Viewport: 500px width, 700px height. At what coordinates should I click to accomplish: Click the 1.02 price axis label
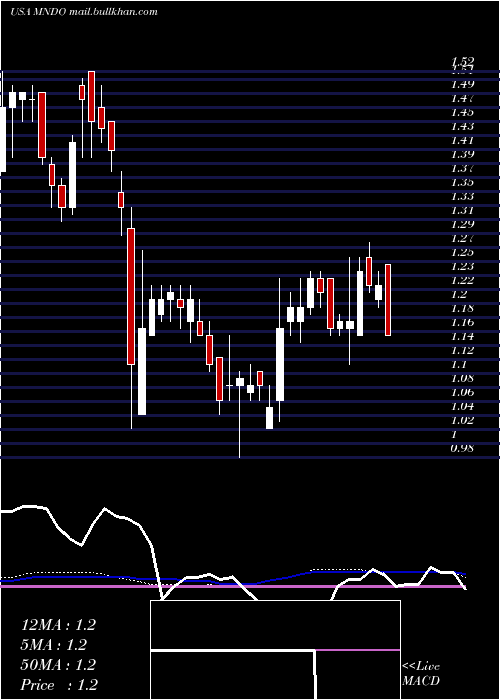(462, 421)
